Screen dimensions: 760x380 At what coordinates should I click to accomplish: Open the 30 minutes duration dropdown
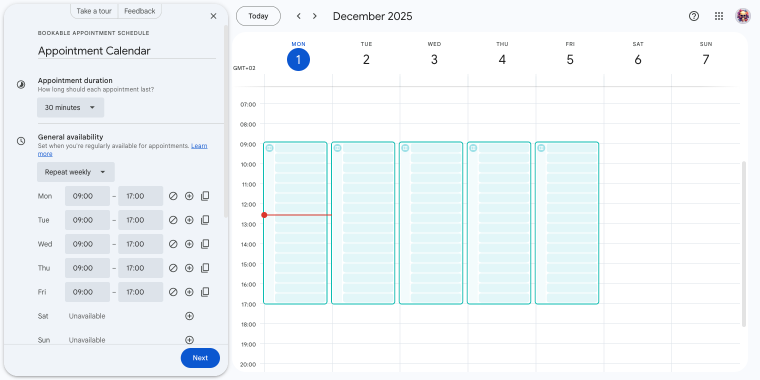(70, 108)
